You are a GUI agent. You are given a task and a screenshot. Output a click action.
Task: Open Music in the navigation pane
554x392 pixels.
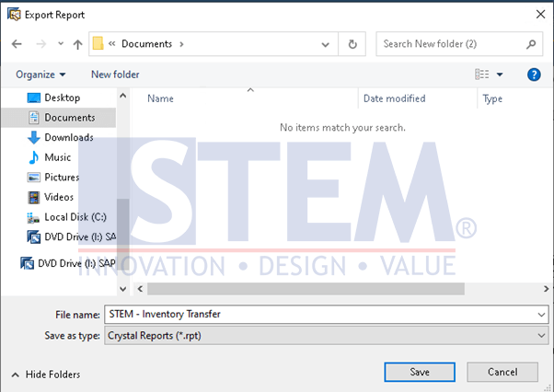(x=58, y=157)
